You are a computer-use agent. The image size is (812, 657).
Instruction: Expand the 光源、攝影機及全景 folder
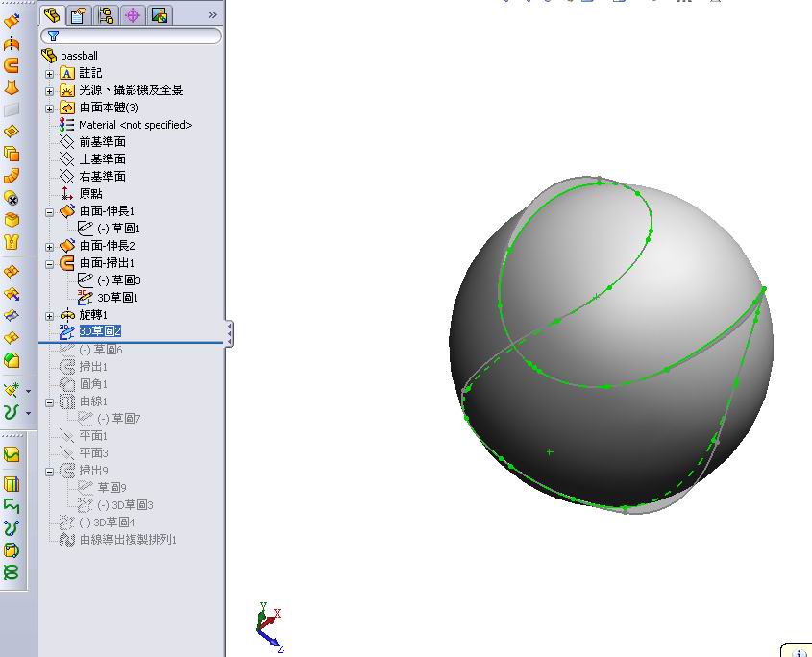[49, 91]
